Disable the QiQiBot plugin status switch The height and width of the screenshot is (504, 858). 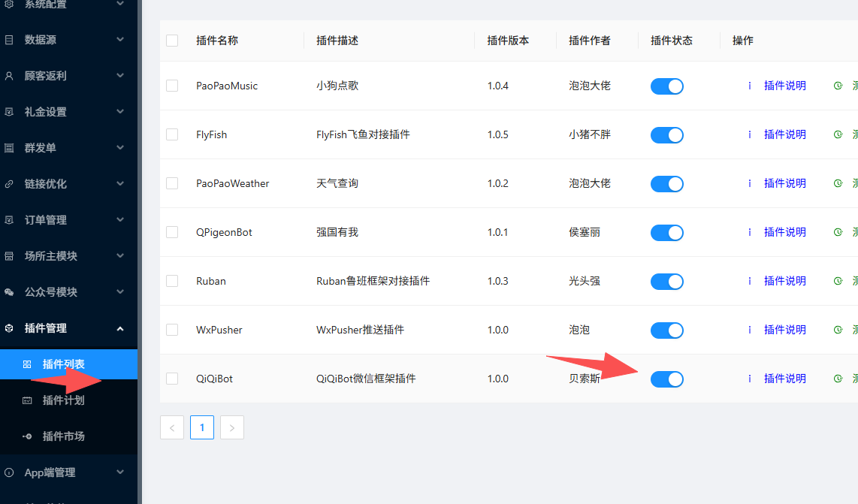coord(666,379)
